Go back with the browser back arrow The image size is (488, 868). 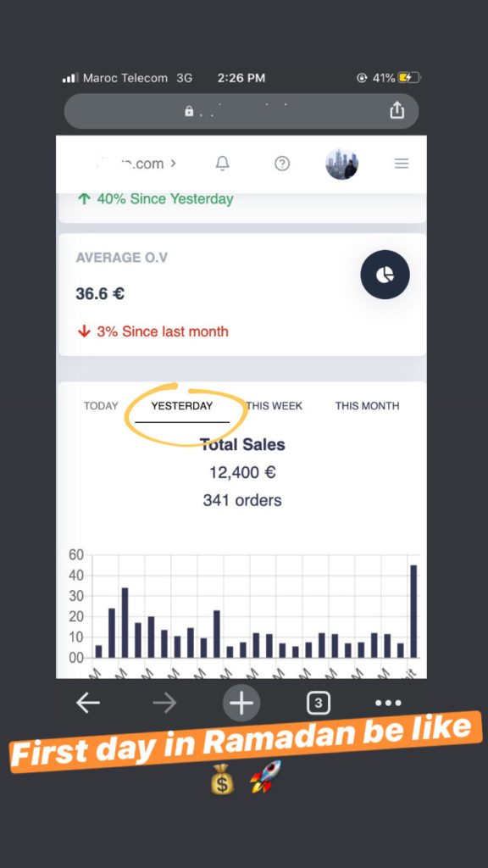click(x=88, y=703)
